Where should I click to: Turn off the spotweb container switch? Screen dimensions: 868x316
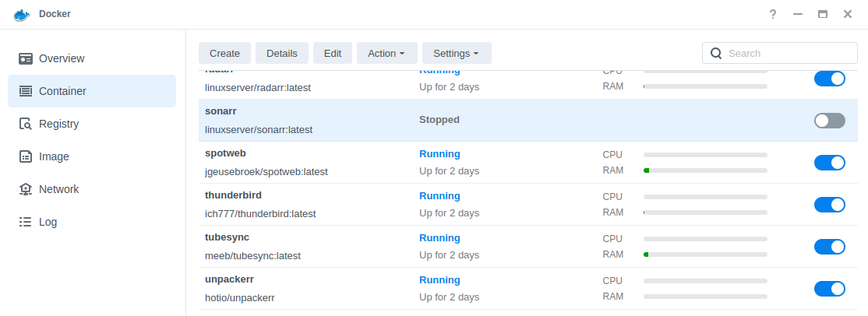click(x=829, y=163)
